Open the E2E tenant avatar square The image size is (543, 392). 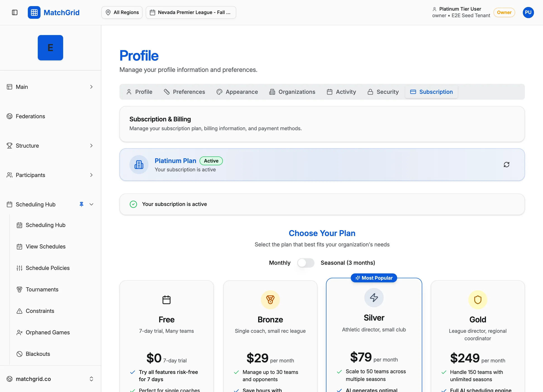tap(50, 48)
